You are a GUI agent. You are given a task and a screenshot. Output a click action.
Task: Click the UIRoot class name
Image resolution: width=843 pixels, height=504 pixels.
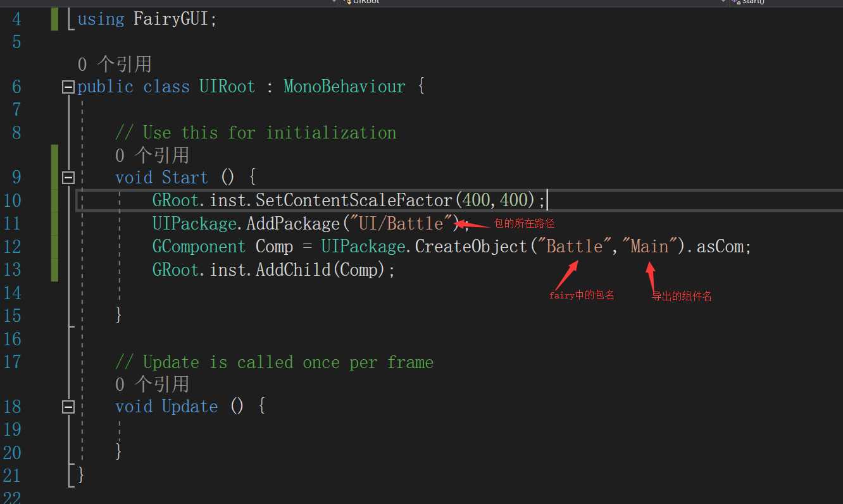[x=227, y=87]
